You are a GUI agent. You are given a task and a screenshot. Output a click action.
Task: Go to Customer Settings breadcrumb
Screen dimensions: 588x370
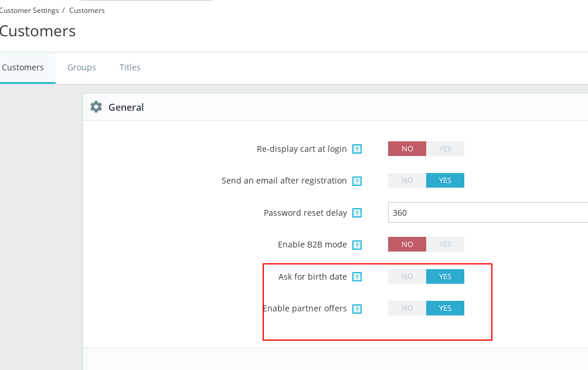pos(29,11)
